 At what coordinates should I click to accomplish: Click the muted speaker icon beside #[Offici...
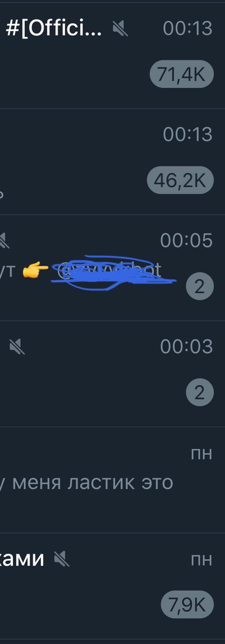[x=120, y=28]
